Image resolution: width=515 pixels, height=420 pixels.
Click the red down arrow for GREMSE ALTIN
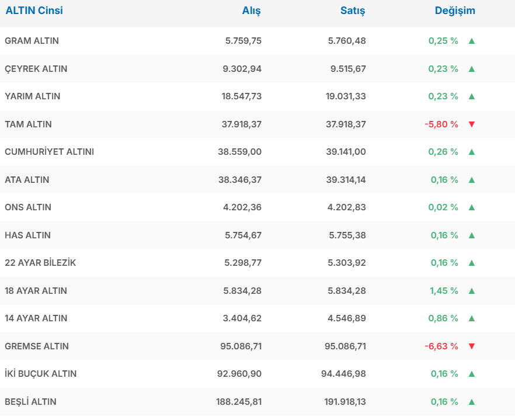pos(472,346)
